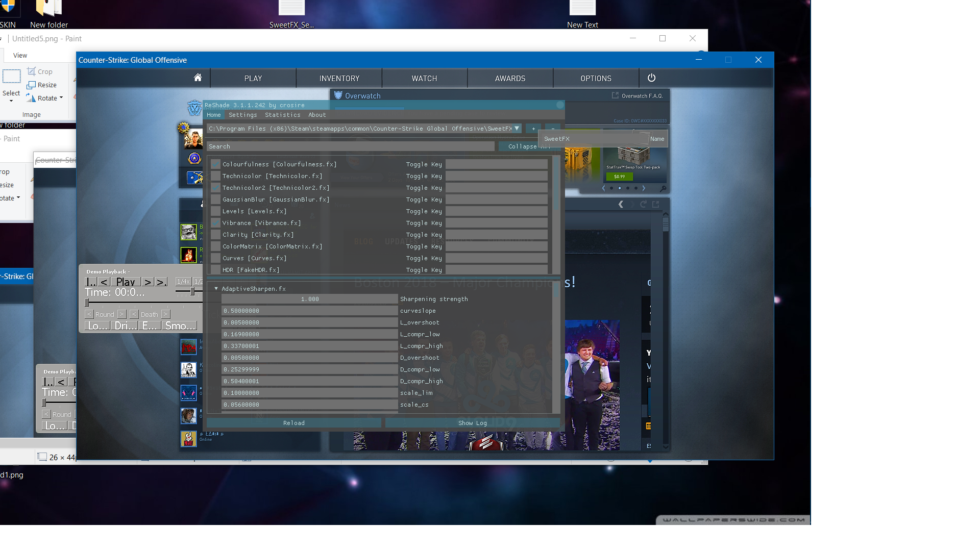The width and height of the screenshot is (980, 551).
Task: Click the news refresh arrow icon
Action: click(643, 204)
